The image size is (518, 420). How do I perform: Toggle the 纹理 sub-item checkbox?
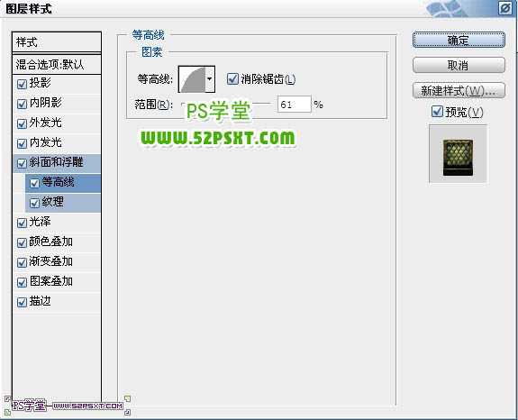coord(35,203)
